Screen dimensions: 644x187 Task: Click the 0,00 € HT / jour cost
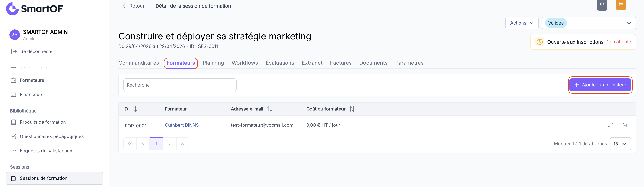[323, 125]
